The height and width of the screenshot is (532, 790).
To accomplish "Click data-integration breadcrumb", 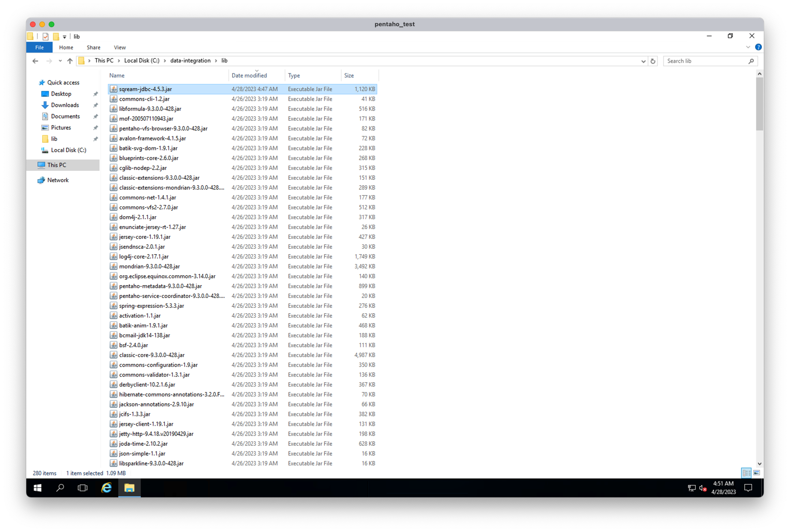I will tap(190, 61).
